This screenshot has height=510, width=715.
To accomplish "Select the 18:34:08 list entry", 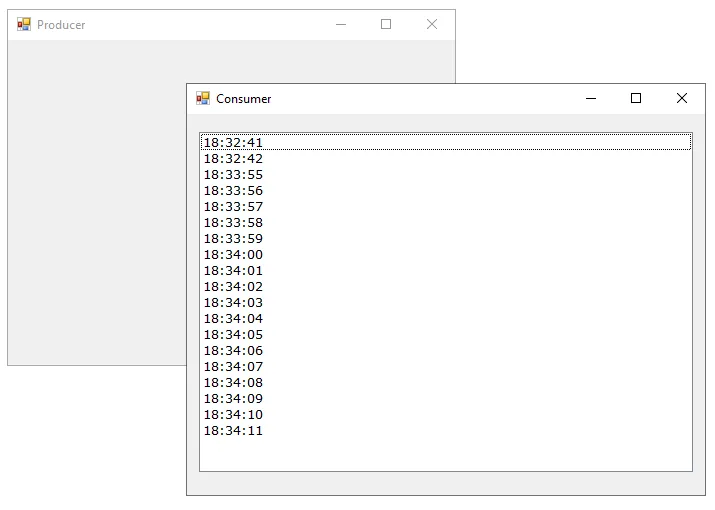I will coord(446,382).
